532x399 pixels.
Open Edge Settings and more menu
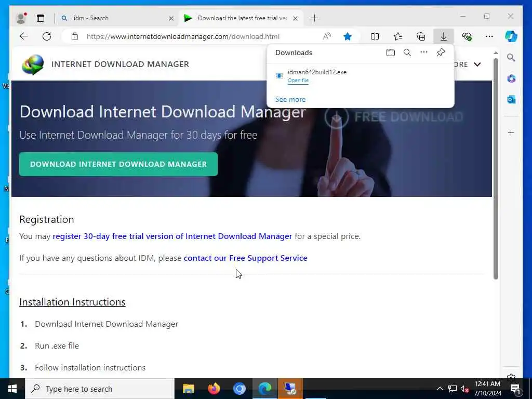click(489, 36)
